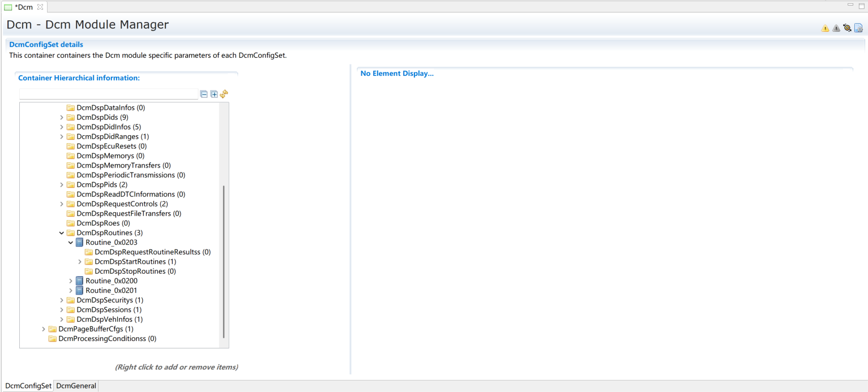This screenshot has width=868, height=392.
Task: Select Routine_0x0203 in the tree
Action: tap(111, 243)
